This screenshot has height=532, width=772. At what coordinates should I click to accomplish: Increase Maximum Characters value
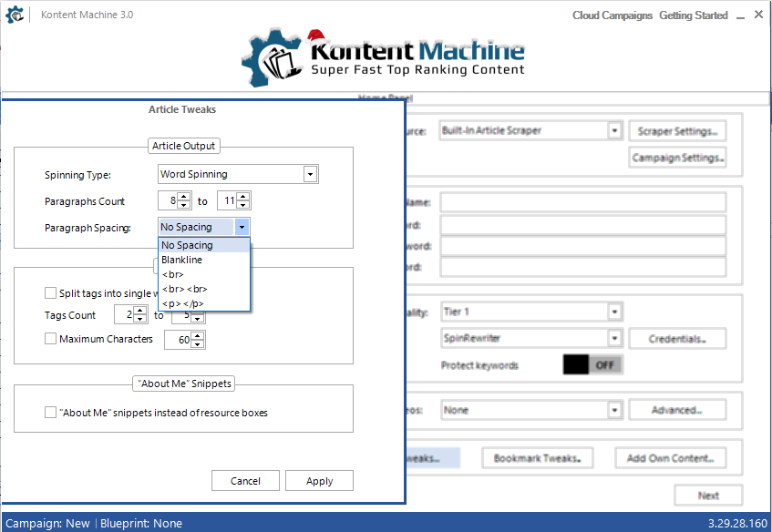198,335
